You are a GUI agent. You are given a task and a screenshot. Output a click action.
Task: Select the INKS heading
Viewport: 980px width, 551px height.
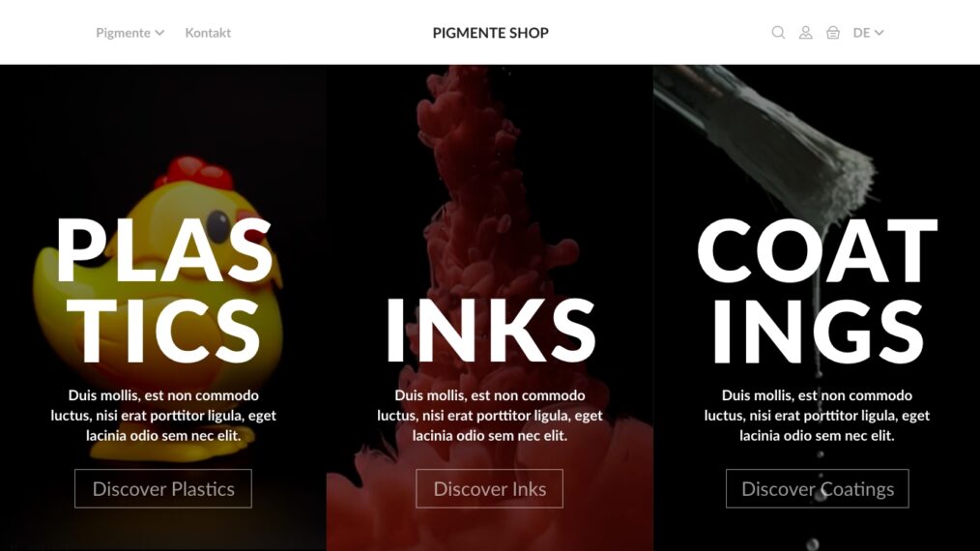coord(491,331)
